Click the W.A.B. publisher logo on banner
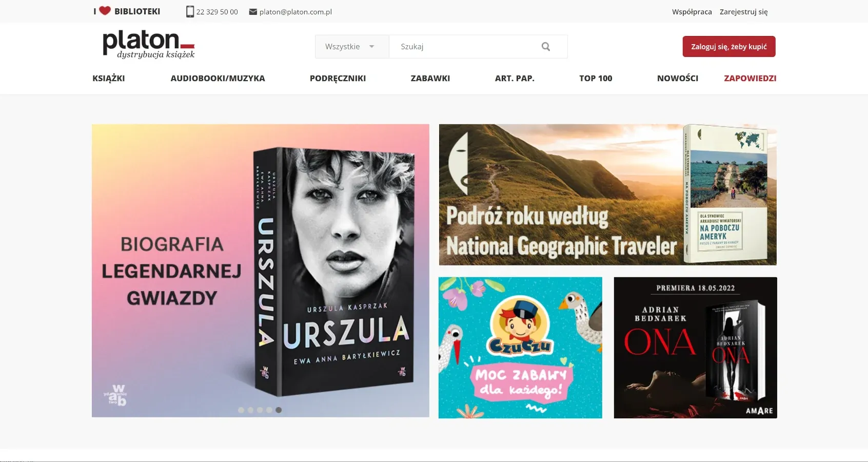Screen dimensions: 868x462 tap(116, 395)
